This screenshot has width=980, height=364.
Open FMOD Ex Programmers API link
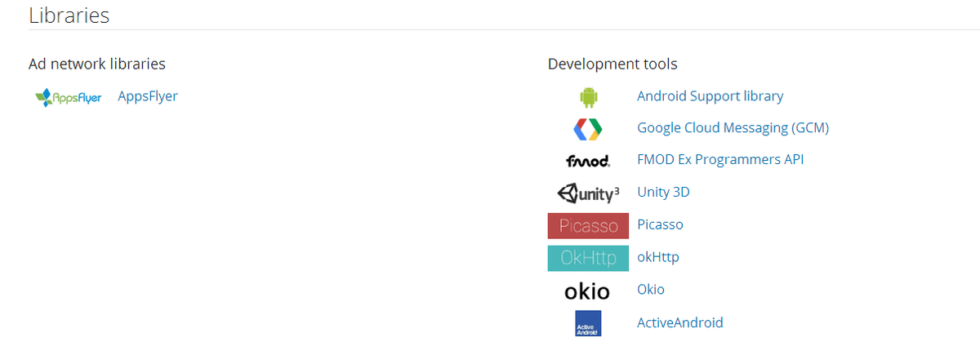point(720,160)
